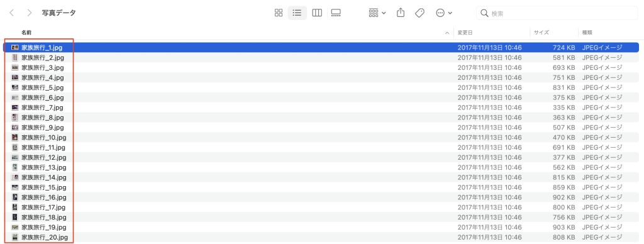The image size is (644, 244).
Task: Sort by the 種類 column header
Action: (x=587, y=32)
